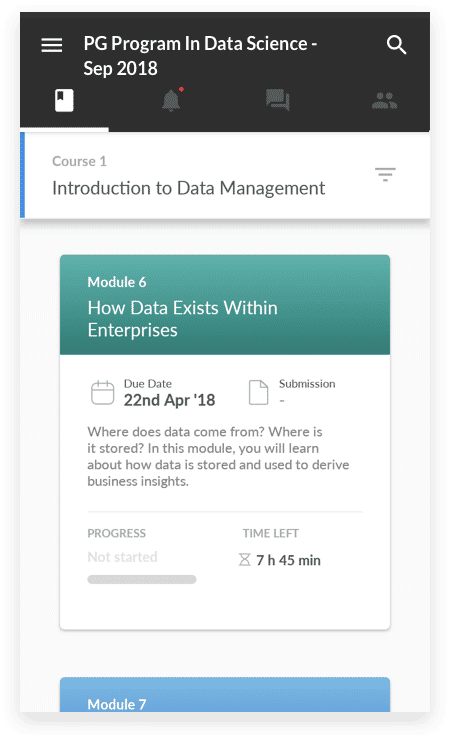The image size is (450, 740).
Task: Open the course filter icon
Action: (385, 174)
